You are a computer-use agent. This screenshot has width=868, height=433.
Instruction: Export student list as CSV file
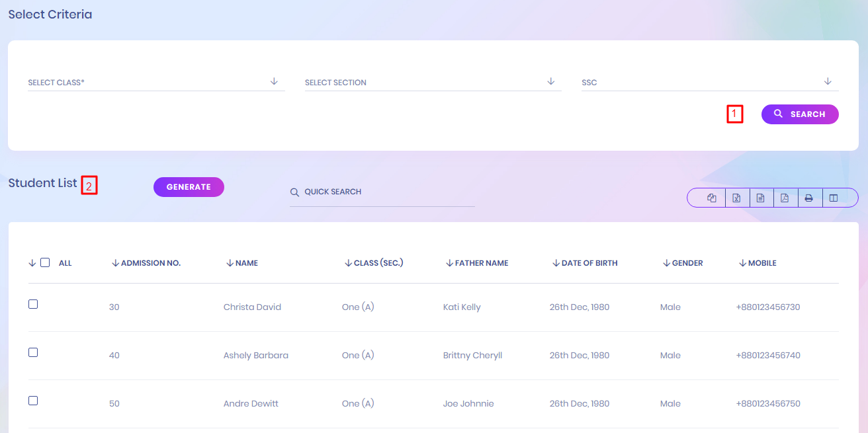point(761,198)
